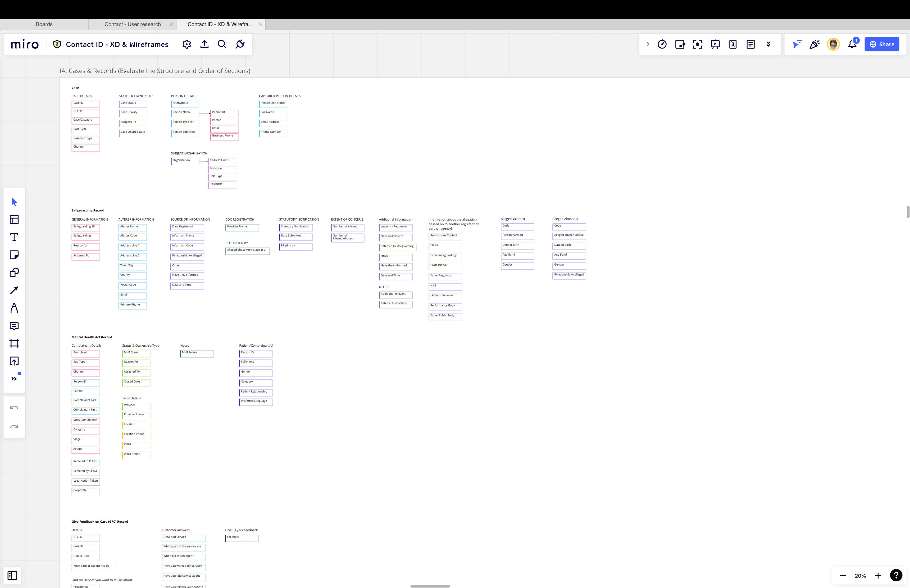Start the timer in collaboration toolbar

[x=662, y=44]
